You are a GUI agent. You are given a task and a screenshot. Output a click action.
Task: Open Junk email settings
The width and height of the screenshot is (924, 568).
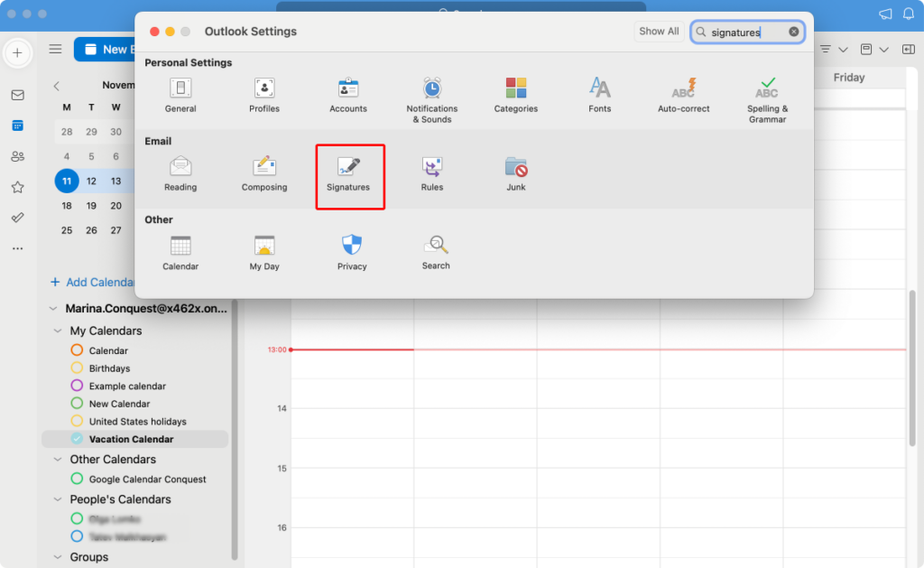[x=516, y=167]
